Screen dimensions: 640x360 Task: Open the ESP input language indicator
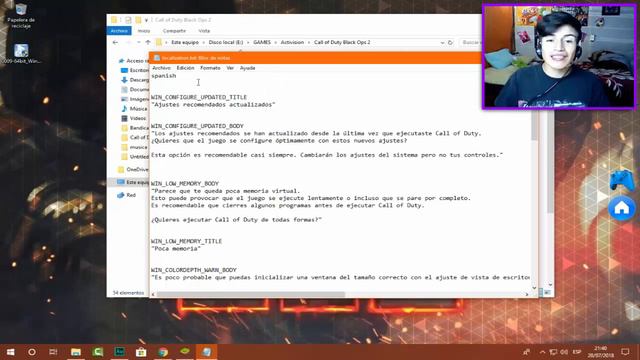pos(577,352)
